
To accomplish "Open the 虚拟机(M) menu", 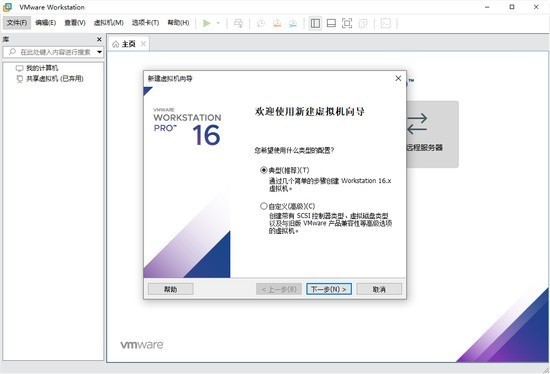I will 109,23.
